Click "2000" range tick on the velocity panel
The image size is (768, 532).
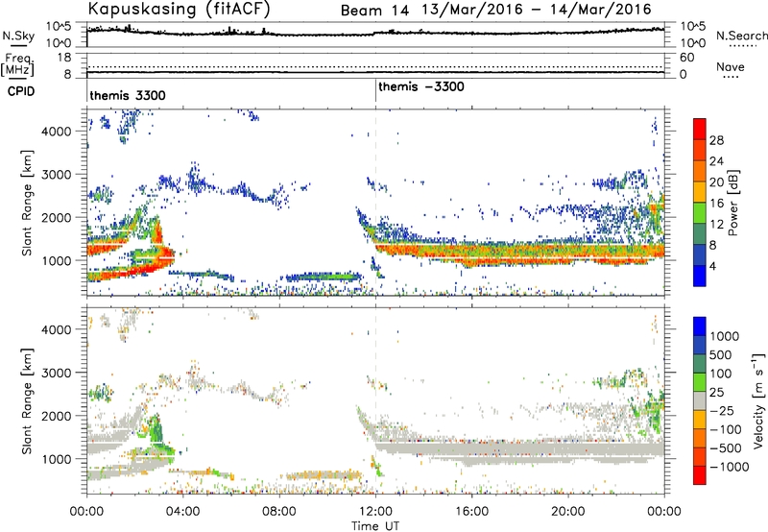57,416
